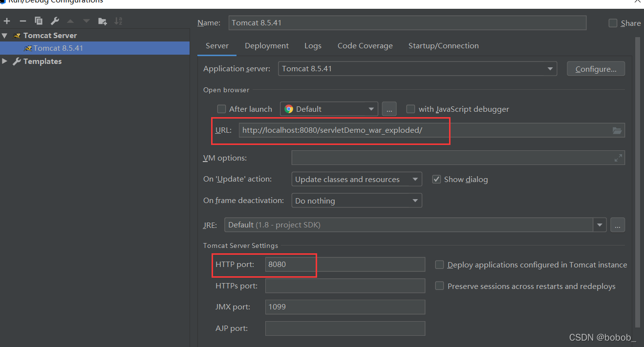This screenshot has width=644, height=347.
Task: Click the VM options input field
Action: coord(458,158)
